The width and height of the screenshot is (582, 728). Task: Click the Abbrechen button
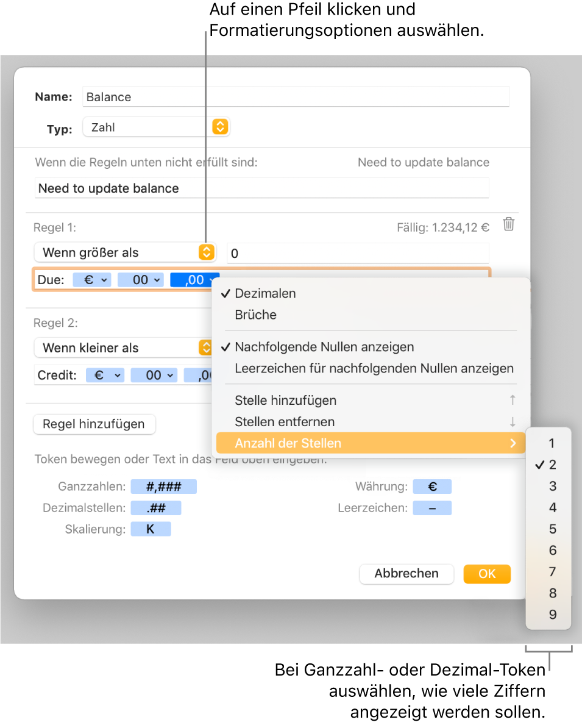coord(406,573)
